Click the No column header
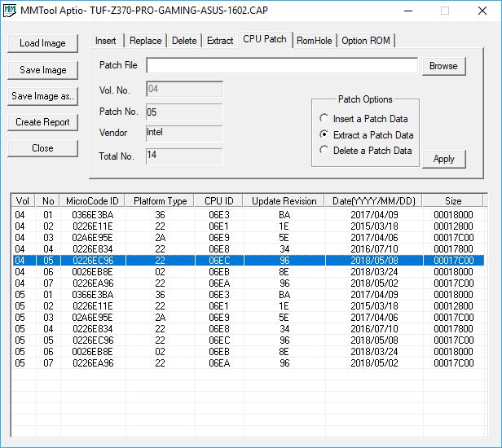 [48, 201]
